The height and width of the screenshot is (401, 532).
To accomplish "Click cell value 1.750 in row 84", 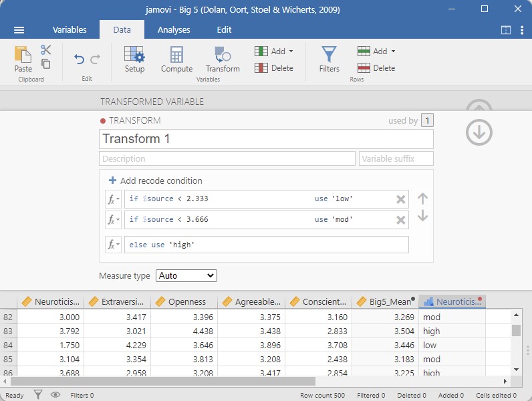I will pos(50,345).
